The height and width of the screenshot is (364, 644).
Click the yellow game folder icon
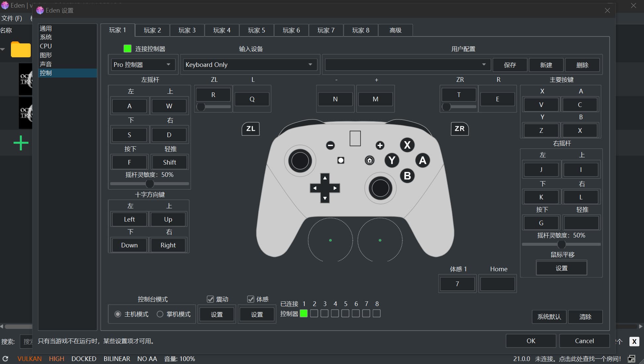coord(21,50)
